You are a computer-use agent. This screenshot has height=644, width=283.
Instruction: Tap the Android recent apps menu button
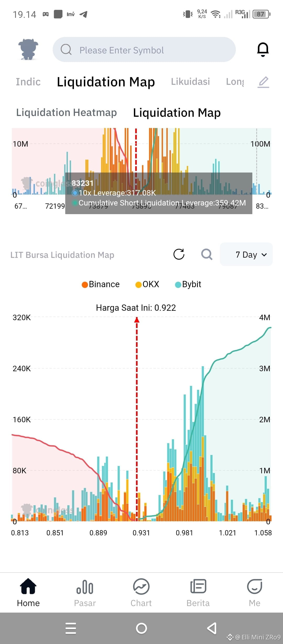71,628
